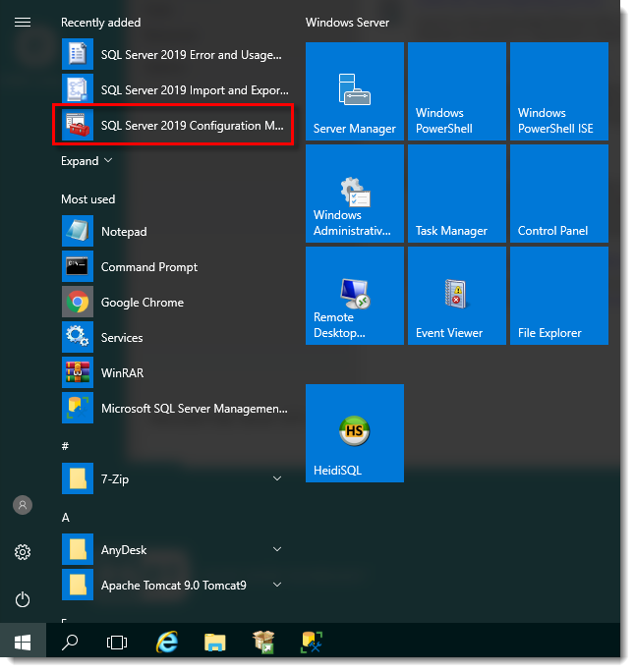
Task: Open Microsoft SQL Server Management Studio
Action: pos(175,410)
